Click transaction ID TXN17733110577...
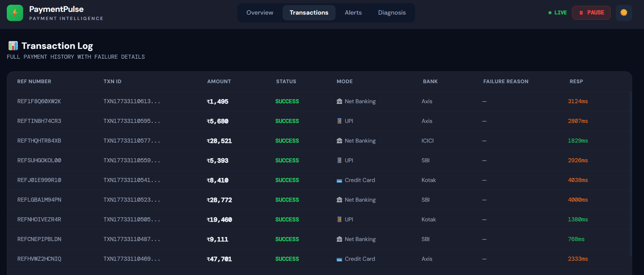The image size is (644, 275). tap(132, 141)
